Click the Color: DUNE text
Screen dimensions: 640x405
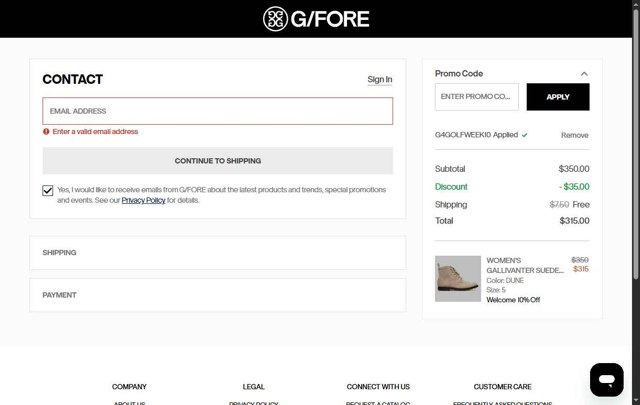(505, 280)
